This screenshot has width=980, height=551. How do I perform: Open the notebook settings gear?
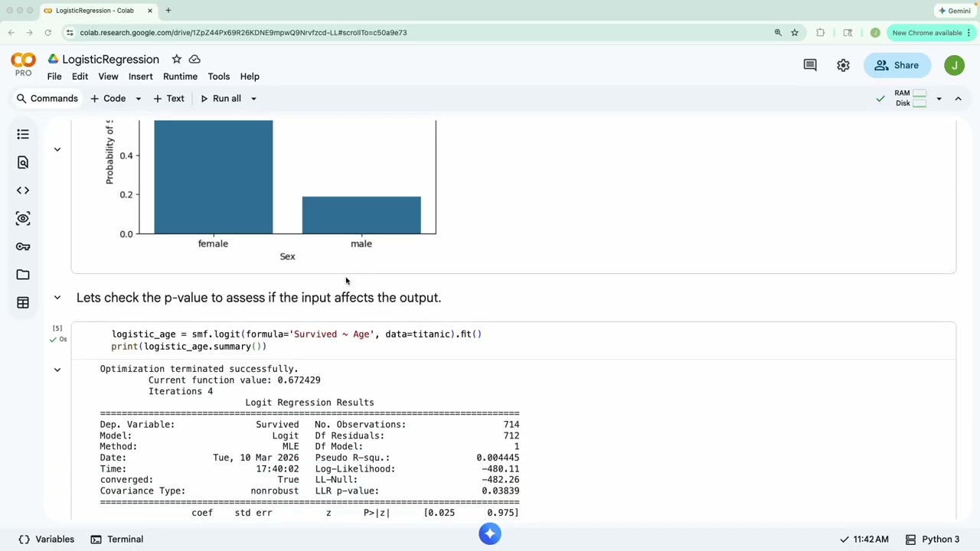click(843, 65)
